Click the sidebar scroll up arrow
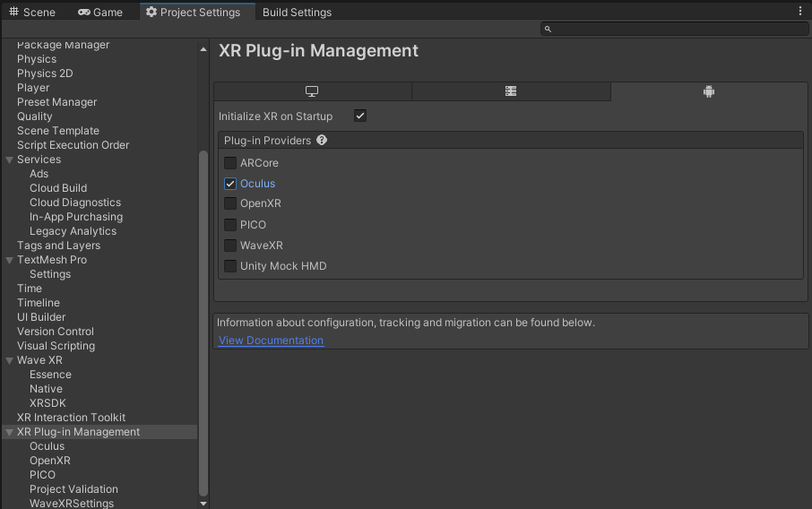812x509 pixels. [203, 49]
